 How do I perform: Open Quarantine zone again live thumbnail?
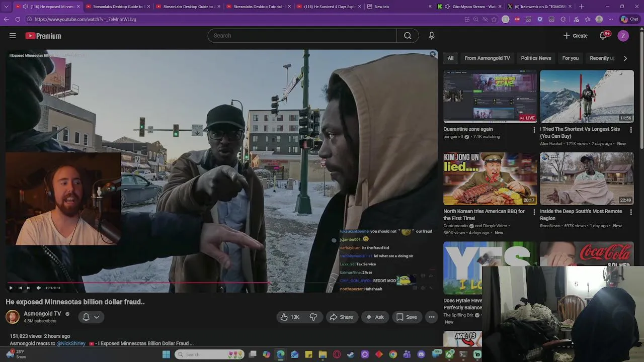coord(490,96)
